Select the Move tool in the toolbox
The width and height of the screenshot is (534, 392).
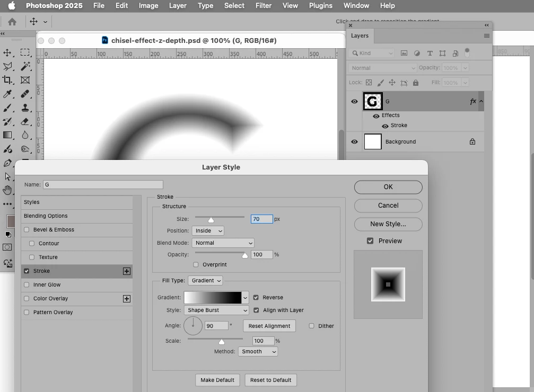7,52
